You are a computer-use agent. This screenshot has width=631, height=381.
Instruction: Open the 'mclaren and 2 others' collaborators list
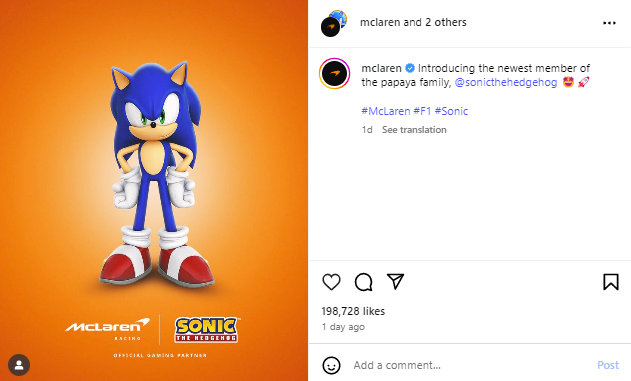point(413,23)
